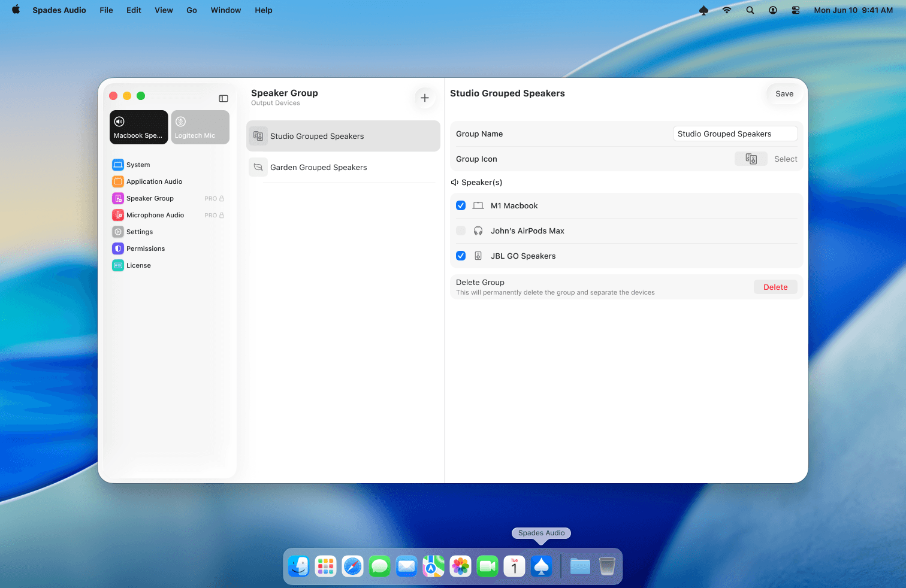906x588 pixels.
Task: Select the Microphone Audio sidebar icon
Action: tap(155, 215)
